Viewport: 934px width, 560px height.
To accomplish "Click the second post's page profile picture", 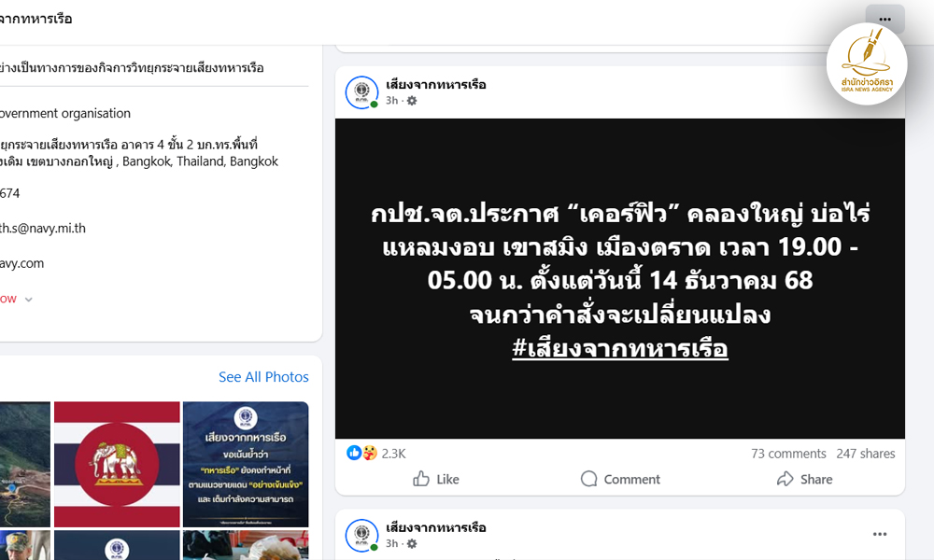I will tap(361, 535).
